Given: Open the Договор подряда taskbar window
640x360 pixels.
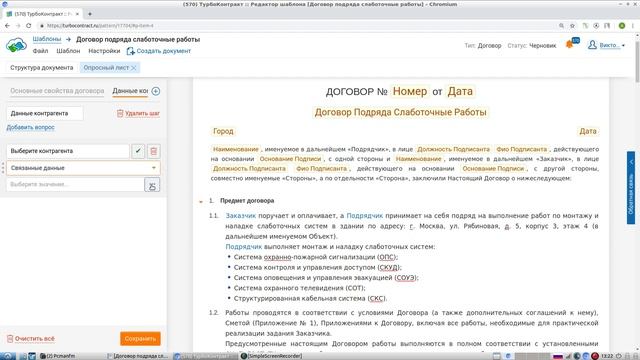Looking at the screenshot, I should [138, 356].
